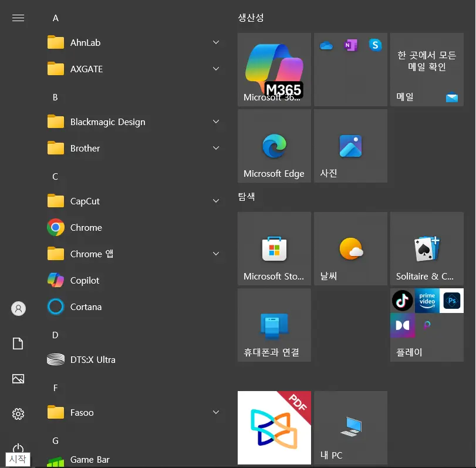Open the OneNote icon in the tile group
The image size is (476, 468).
[350, 45]
